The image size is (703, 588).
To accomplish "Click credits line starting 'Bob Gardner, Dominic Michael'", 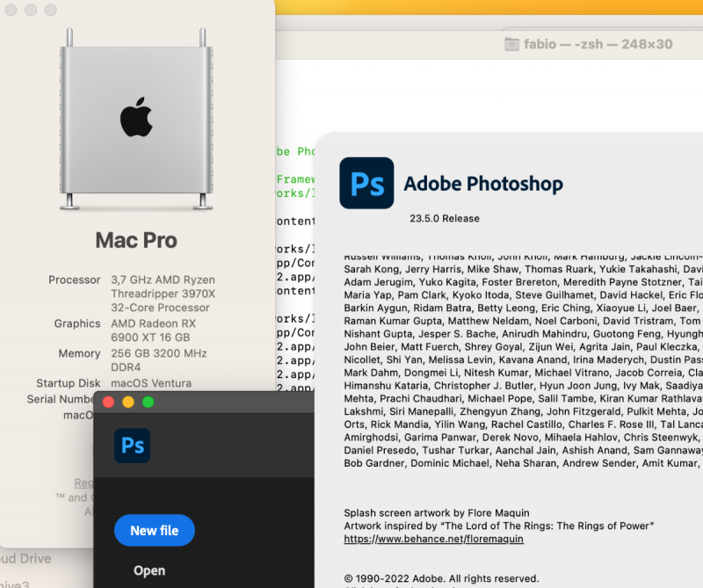I will (x=523, y=463).
